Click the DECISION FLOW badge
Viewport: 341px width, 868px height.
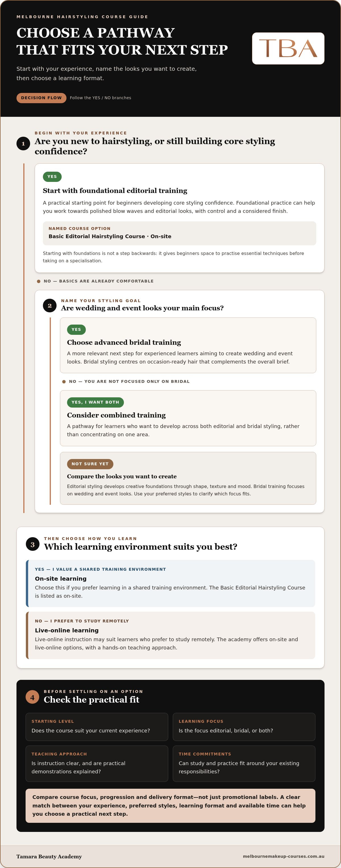click(41, 98)
